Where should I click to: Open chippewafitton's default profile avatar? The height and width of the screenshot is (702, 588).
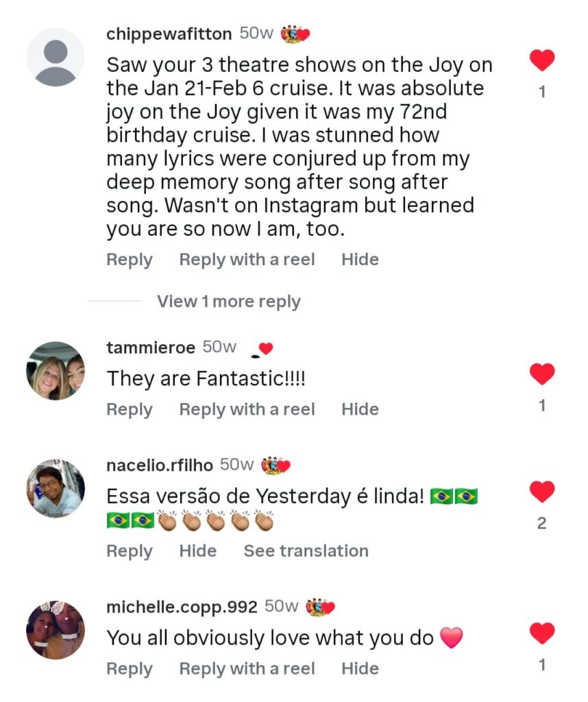(x=56, y=57)
